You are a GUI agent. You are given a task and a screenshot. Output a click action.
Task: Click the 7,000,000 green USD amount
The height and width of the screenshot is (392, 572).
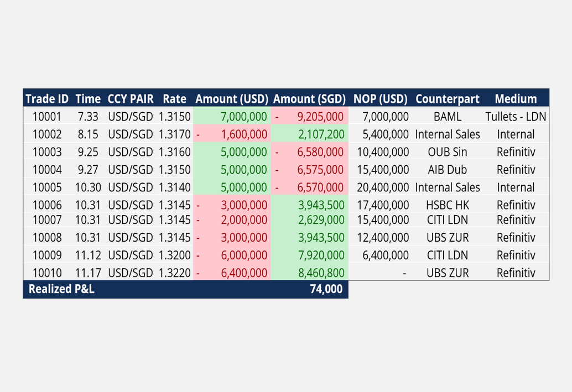click(243, 117)
